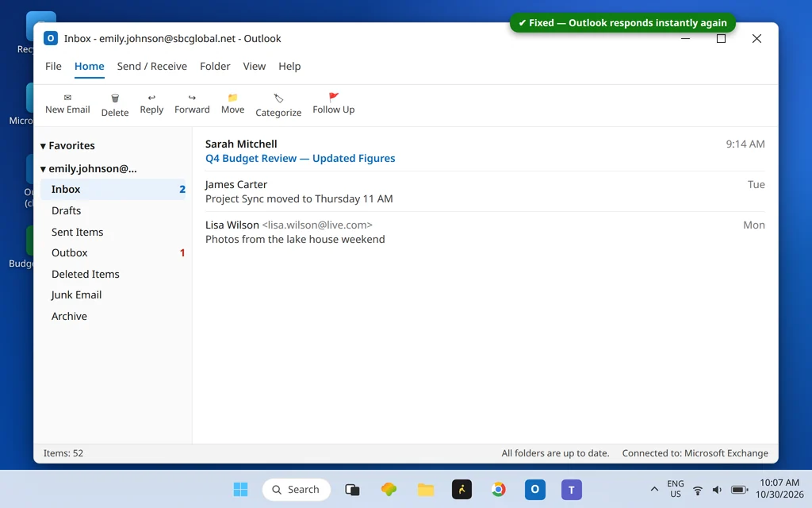Open the black app with yellow figure icon

coord(462,489)
